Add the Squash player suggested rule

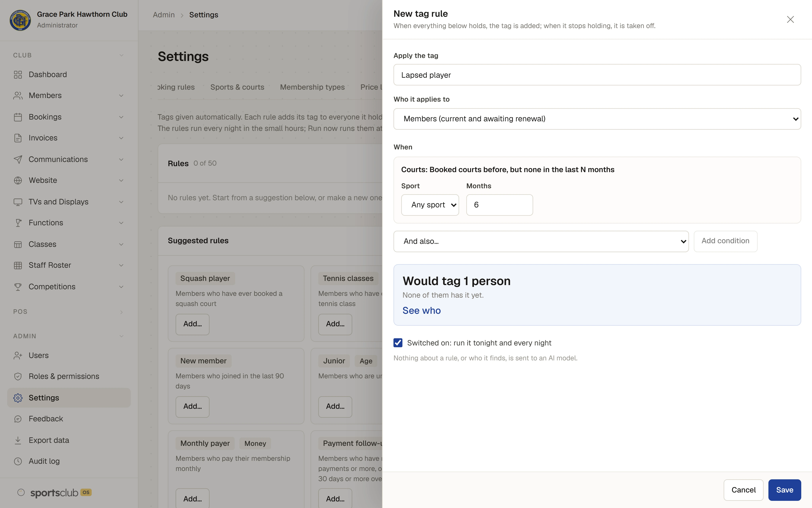(192, 324)
